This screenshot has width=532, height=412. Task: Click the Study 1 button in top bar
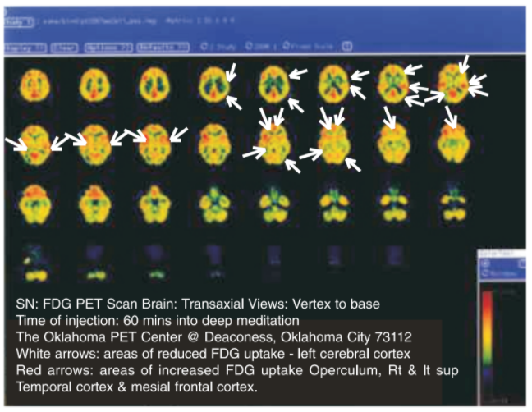[x=19, y=22]
